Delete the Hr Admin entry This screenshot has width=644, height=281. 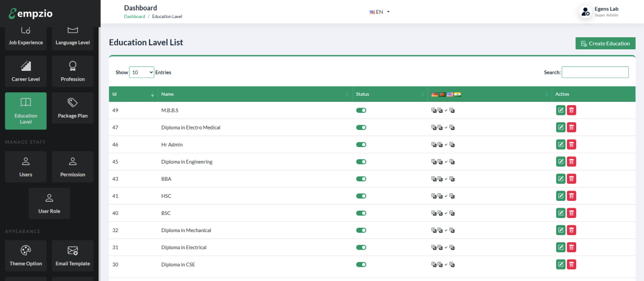[571, 145]
